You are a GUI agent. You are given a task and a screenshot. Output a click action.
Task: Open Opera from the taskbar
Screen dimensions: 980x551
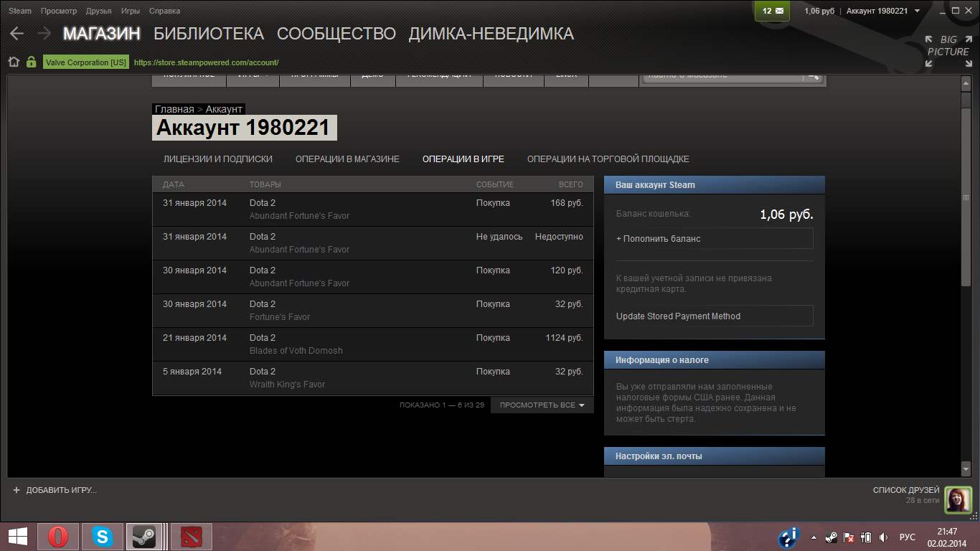point(58,537)
